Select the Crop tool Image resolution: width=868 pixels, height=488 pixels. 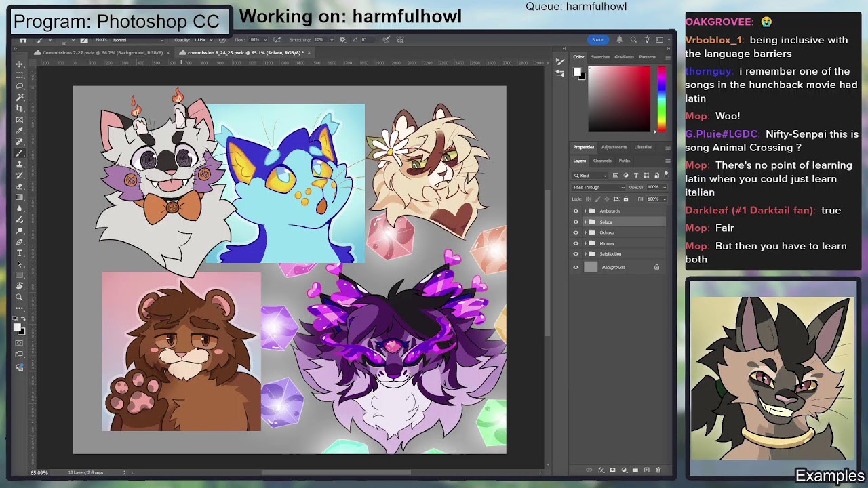point(19,108)
